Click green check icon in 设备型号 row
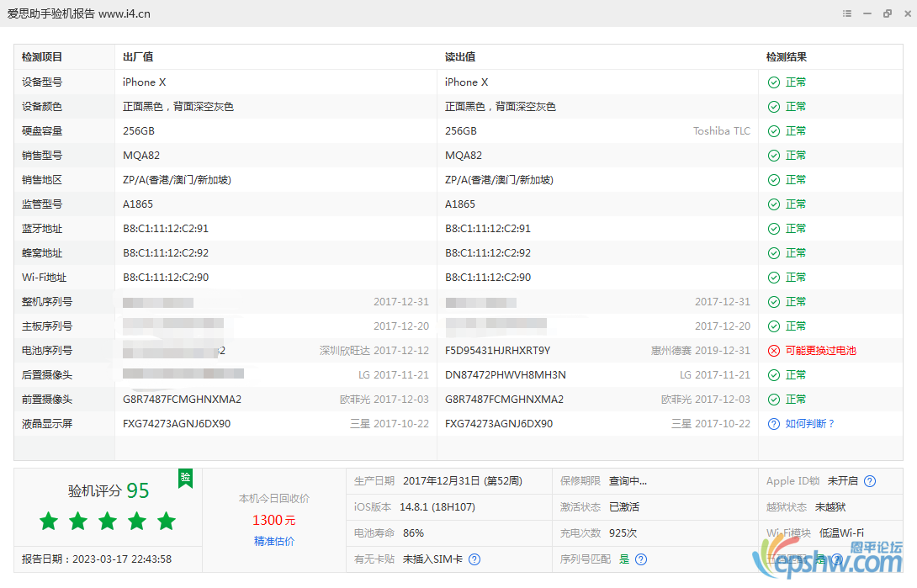The height and width of the screenshot is (588, 917). (774, 82)
